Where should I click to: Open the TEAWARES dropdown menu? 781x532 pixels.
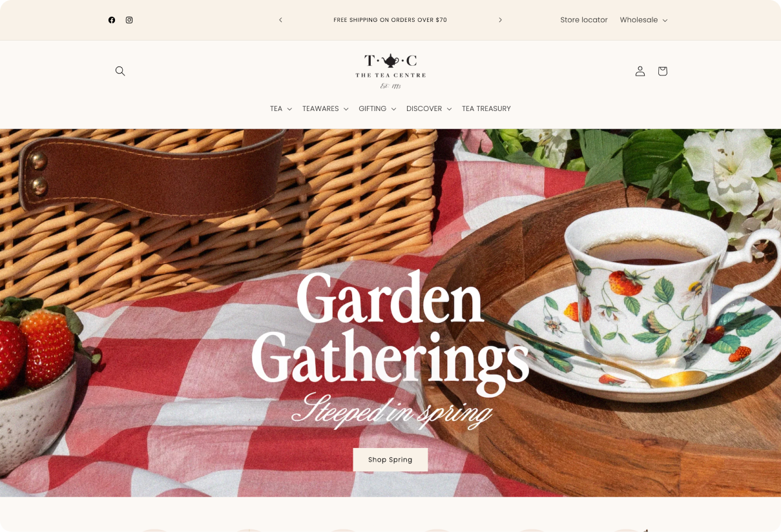tap(326, 108)
